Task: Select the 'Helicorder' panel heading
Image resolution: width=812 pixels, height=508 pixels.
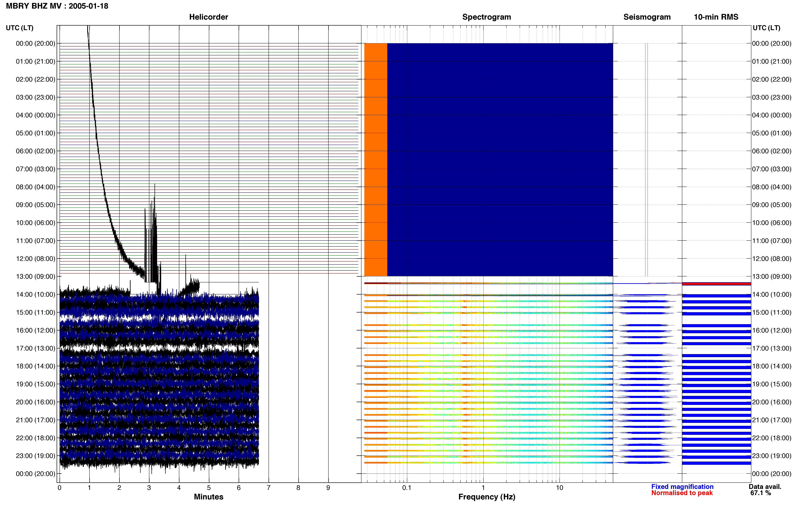Action: click(x=209, y=17)
